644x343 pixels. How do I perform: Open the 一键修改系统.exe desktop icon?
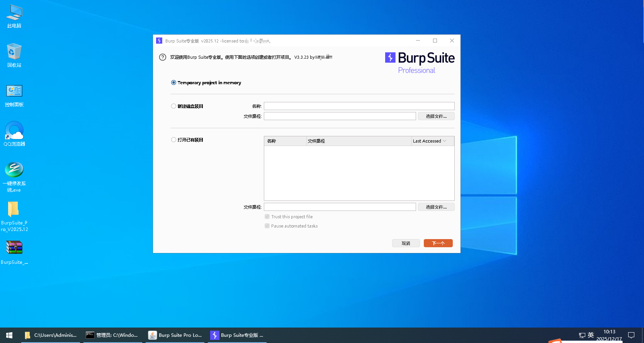(14, 170)
